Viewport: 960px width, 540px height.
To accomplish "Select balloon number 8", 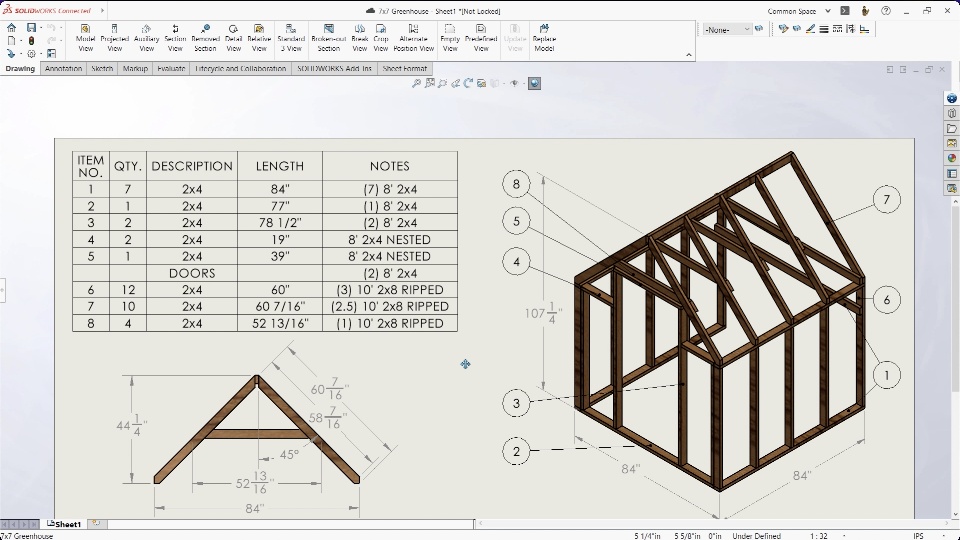I will click(516, 184).
